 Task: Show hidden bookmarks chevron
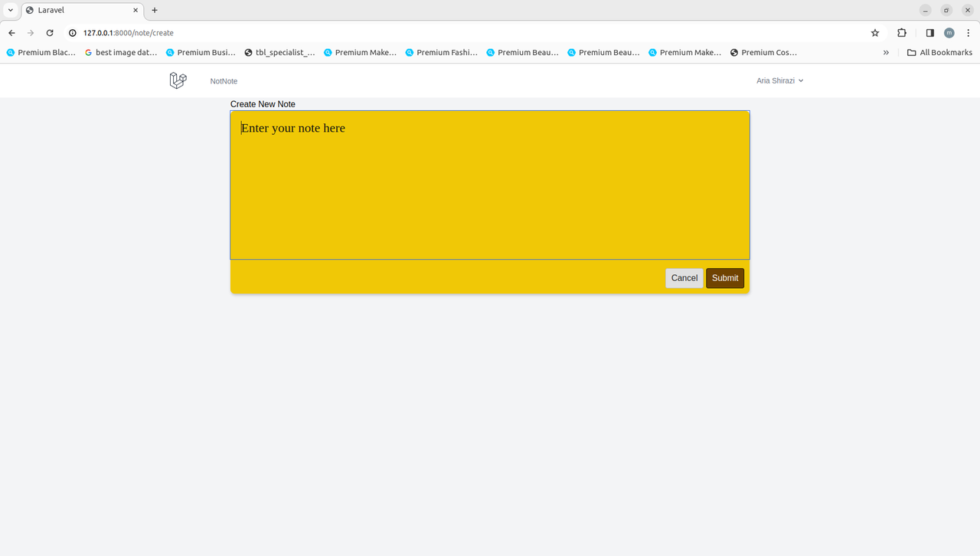(886, 53)
